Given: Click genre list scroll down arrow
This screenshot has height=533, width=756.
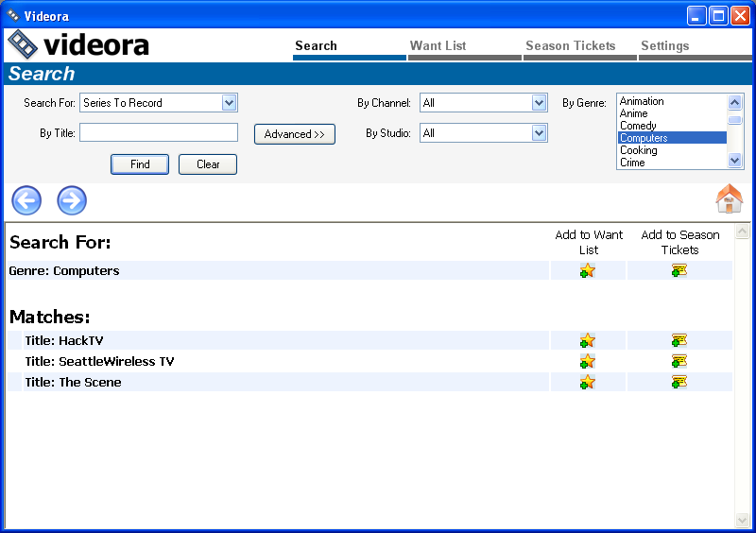Looking at the screenshot, I should click(x=735, y=160).
